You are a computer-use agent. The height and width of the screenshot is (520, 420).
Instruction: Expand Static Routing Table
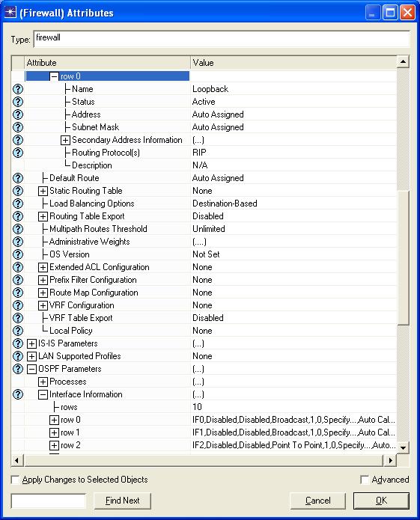click(43, 191)
